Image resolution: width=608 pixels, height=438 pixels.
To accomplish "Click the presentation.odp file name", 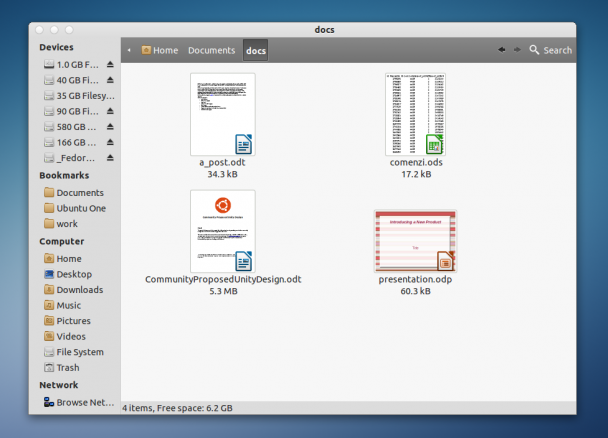I will pos(415,279).
